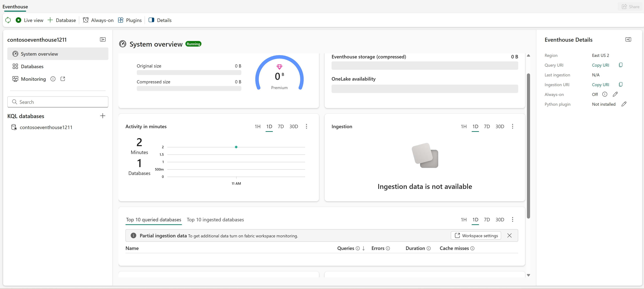The width and height of the screenshot is (644, 289).
Task: Toggle the Details pane in the toolbar
Action: tap(160, 20)
